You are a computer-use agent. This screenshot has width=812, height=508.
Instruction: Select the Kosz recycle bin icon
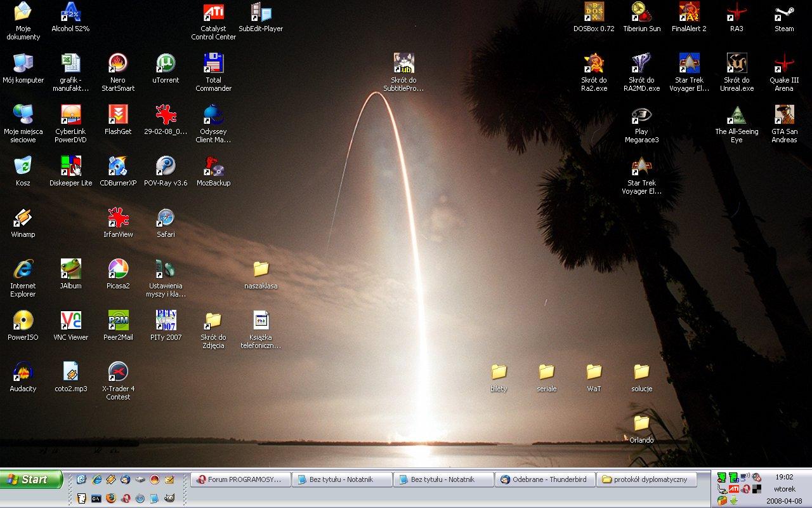23,171
